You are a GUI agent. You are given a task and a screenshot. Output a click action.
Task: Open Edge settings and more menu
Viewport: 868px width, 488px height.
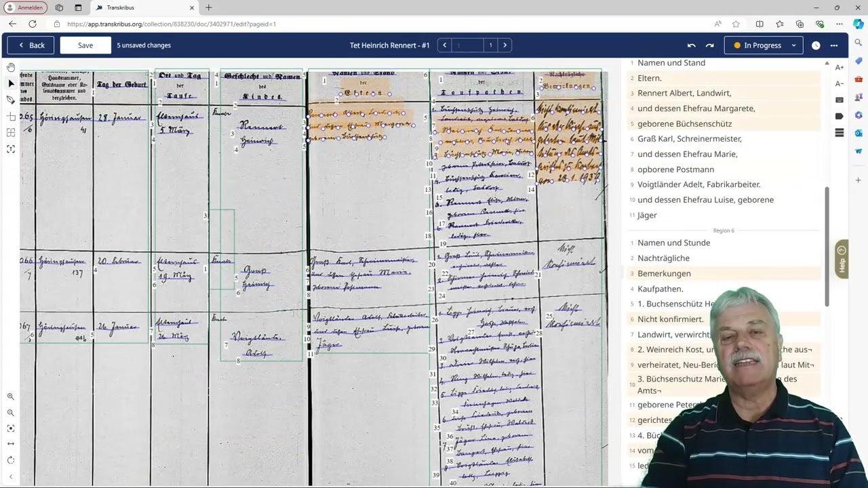tap(839, 24)
